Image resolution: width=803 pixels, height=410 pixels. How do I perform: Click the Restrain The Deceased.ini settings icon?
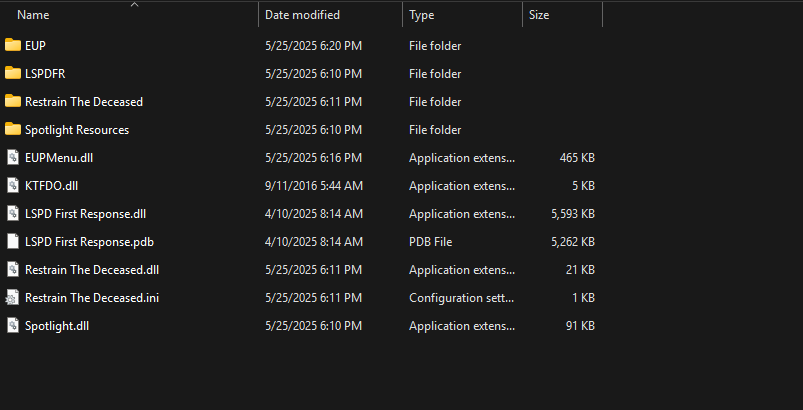(13, 297)
